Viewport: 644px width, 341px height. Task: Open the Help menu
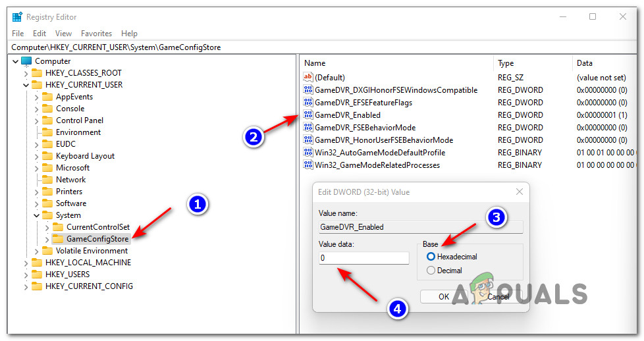(x=129, y=34)
